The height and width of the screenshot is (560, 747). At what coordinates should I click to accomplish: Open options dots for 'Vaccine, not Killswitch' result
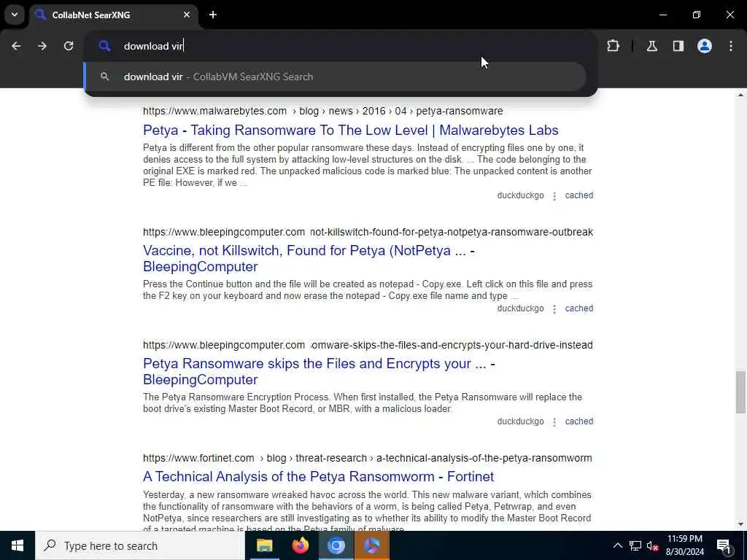point(554,309)
